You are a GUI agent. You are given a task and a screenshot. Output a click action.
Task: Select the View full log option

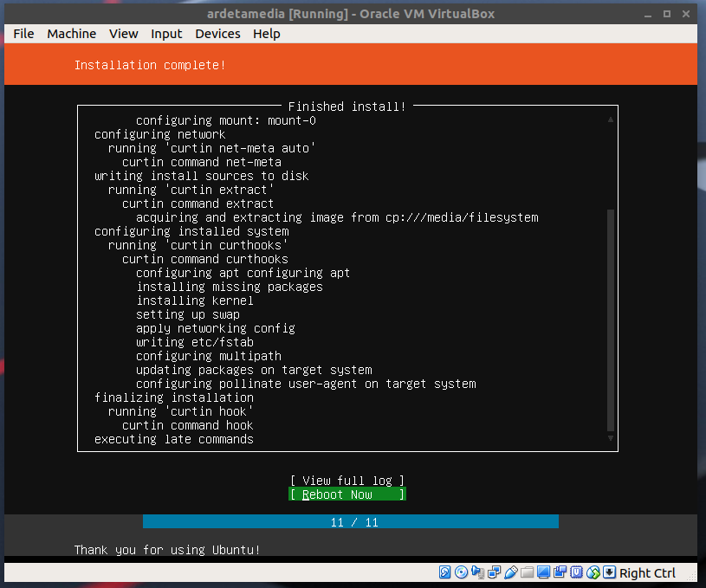347,481
